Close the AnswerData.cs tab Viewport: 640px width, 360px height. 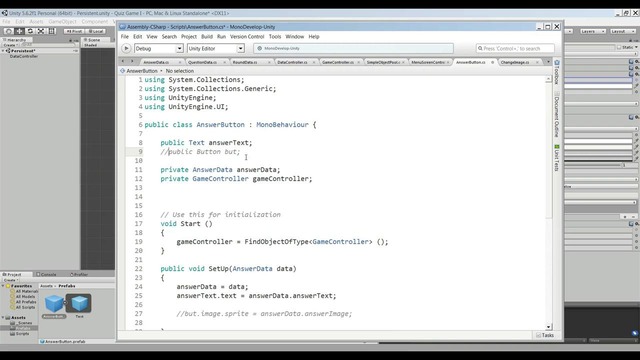pos(180,62)
